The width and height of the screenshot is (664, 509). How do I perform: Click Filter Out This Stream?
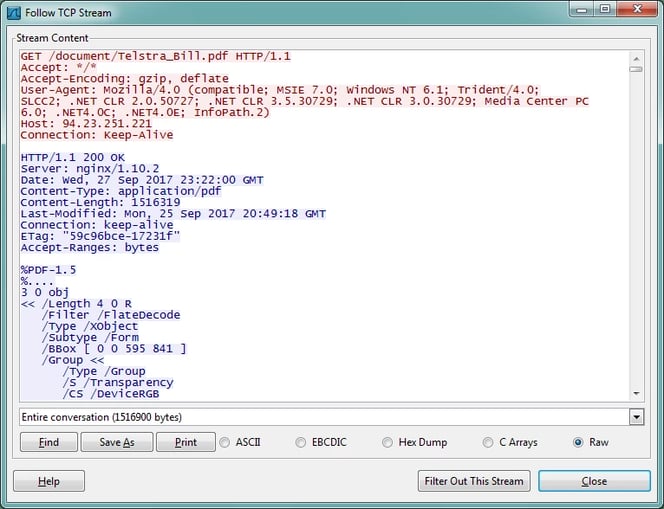coord(473,481)
